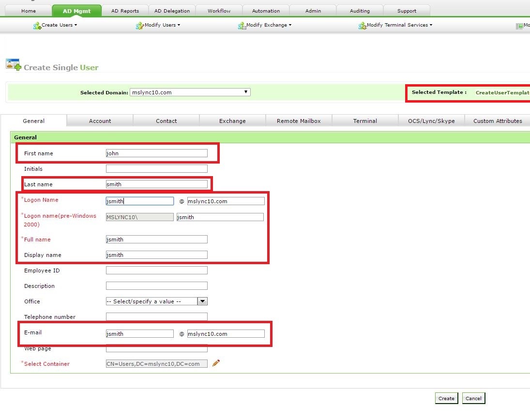Image resolution: width=530 pixels, height=420 pixels.
Task: Click the Description input field
Action: pyautogui.click(x=156, y=286)
